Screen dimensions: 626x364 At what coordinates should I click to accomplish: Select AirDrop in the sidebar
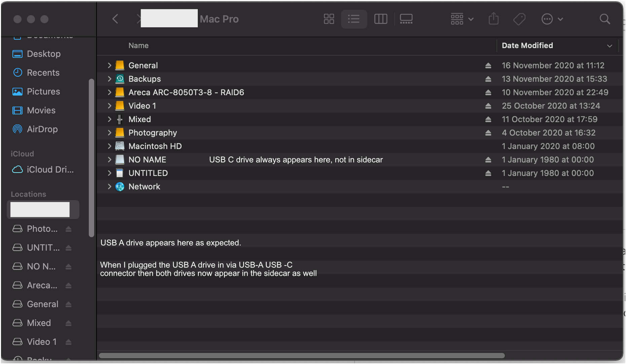tap(42, 129)
